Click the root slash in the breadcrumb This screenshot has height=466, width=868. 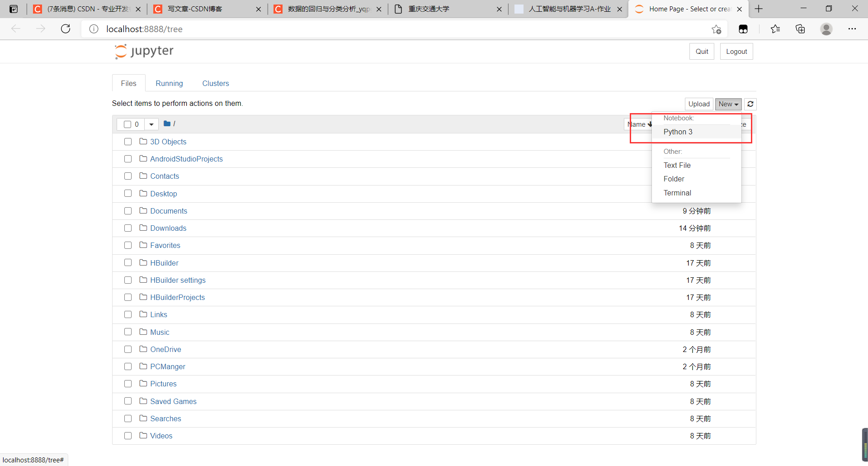click(174, 124)
